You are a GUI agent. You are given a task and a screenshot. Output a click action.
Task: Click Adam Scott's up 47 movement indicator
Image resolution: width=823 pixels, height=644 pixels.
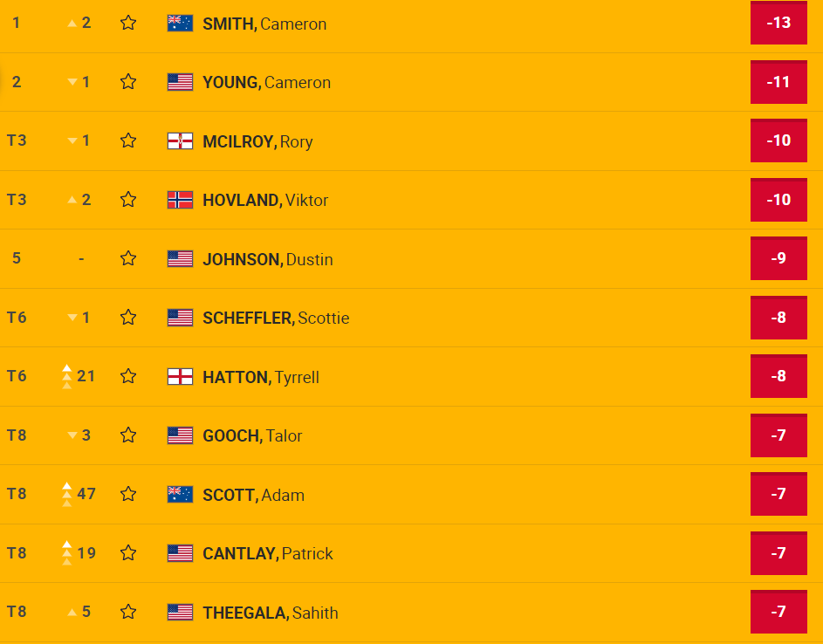click(x=79, y=494)
